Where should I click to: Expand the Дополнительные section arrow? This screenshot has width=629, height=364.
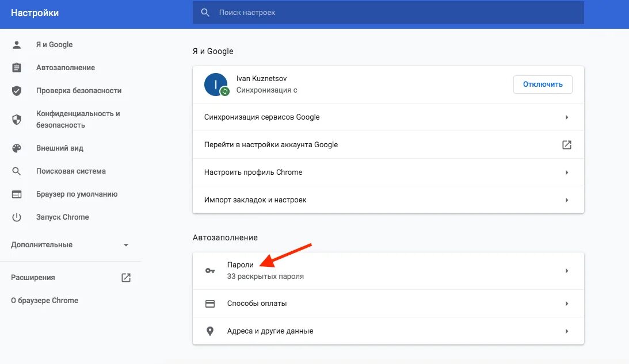[126, 245]
